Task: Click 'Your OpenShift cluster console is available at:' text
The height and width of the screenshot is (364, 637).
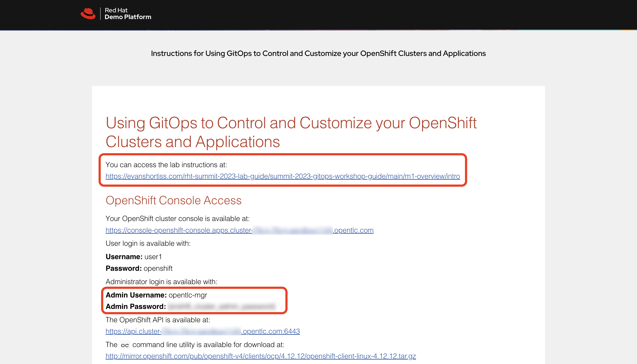Action: (x=178, y=218)
